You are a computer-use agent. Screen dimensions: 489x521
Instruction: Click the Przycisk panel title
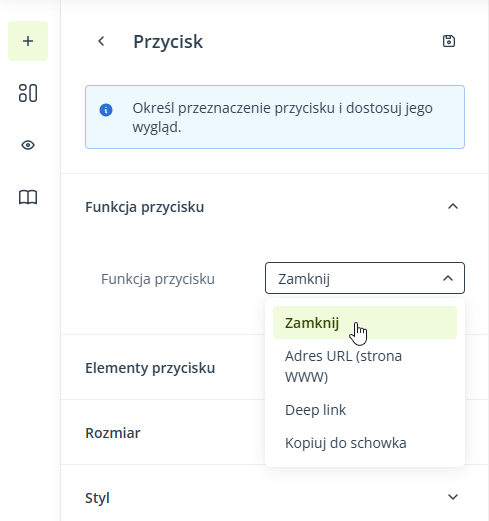click(168, 42)
